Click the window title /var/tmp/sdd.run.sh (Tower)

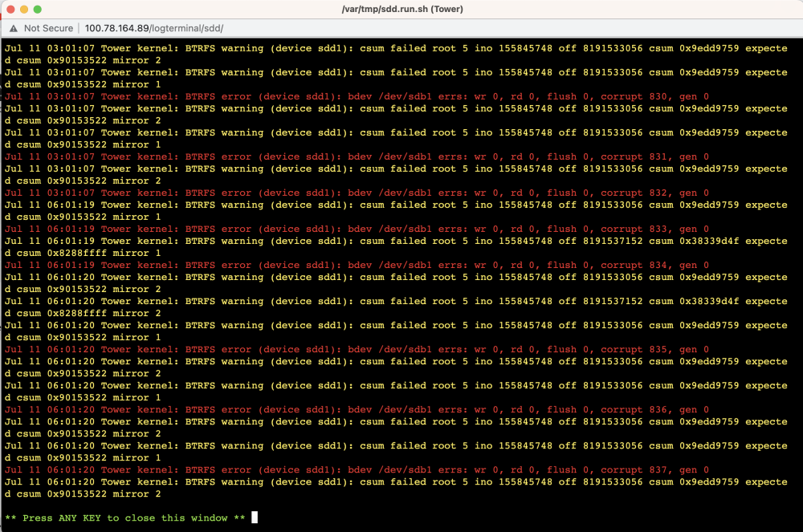402,9
